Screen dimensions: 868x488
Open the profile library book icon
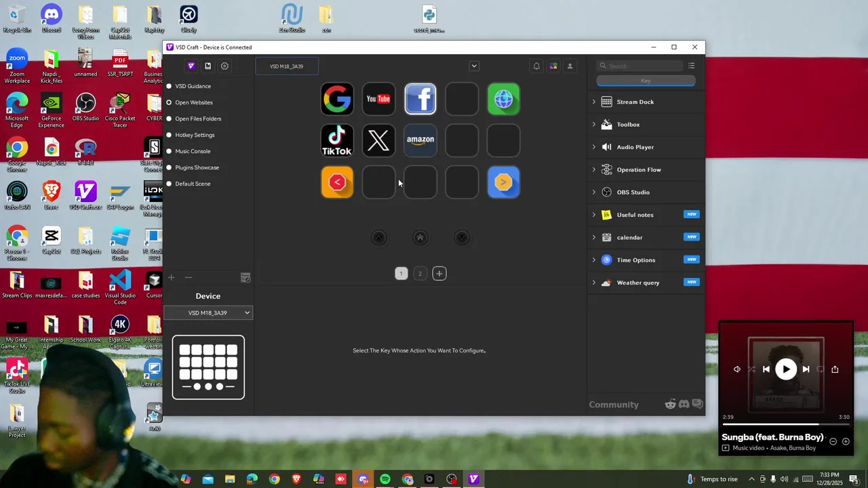[x=208, y=66]
